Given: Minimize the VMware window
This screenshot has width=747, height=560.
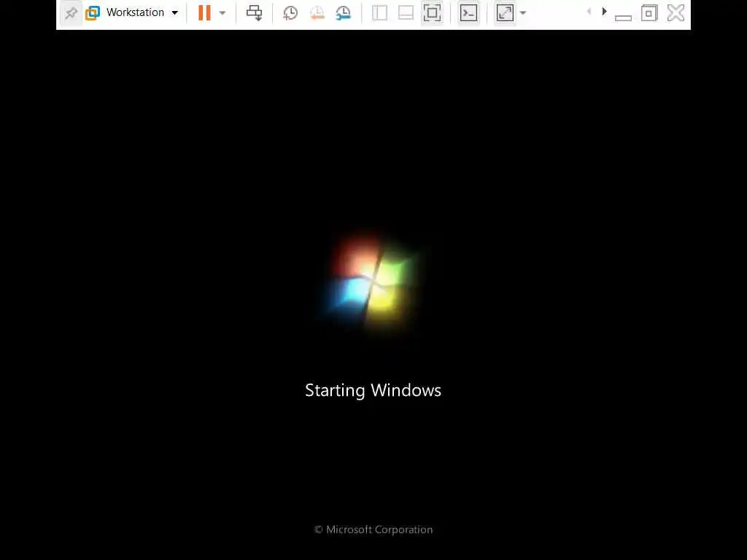Looking at the screenshot, I should [623, 17].
